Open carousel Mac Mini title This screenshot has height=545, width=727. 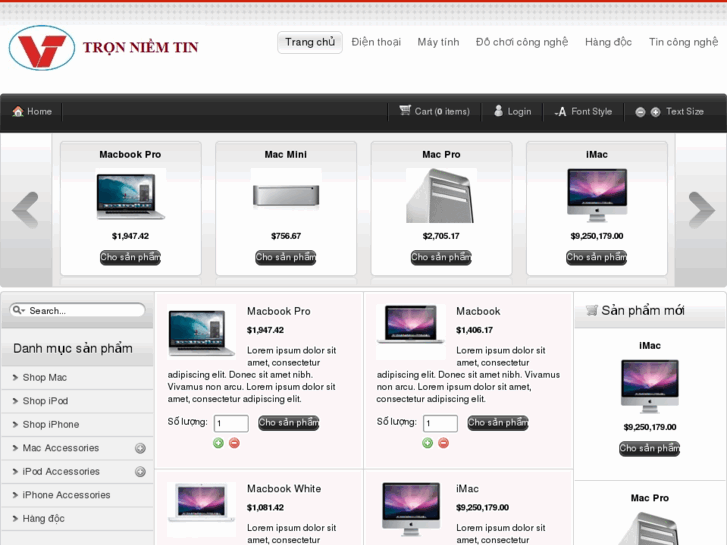286,154
